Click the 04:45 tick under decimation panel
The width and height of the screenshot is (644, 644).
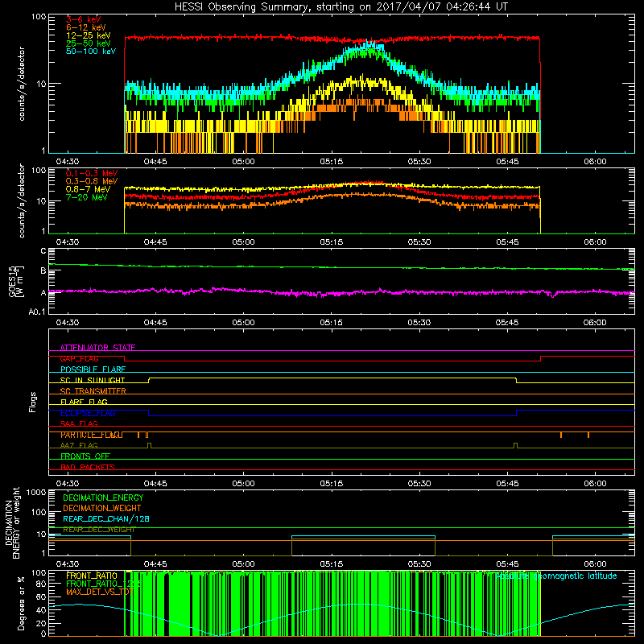155,564
